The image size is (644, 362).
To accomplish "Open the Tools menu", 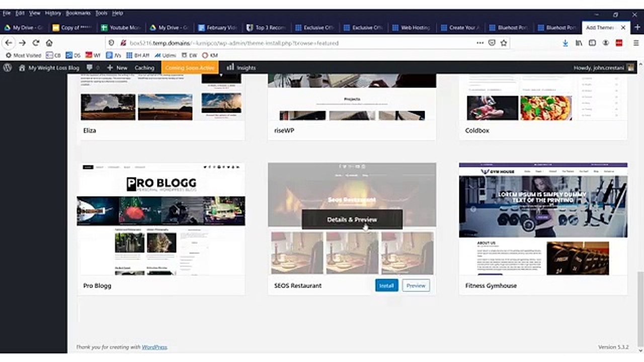I will click(101, 13).
